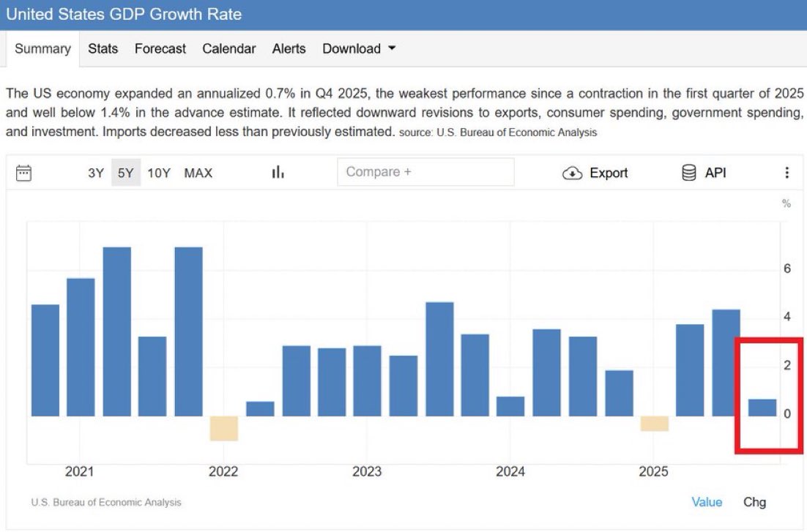The image size is (807, 532).
Task: Click the Export button label
Action: coord(609,173)
